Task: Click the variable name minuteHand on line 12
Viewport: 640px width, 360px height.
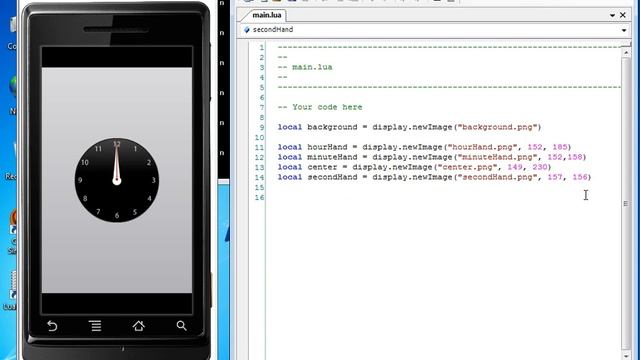Action: (332, 157)
